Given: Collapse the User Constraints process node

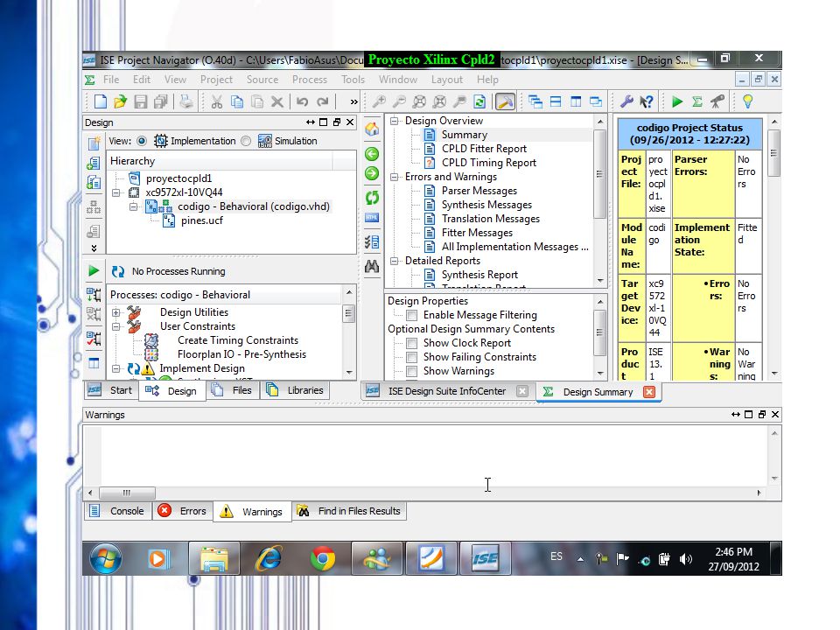Looking at the screenshot, I should (116, 325).
